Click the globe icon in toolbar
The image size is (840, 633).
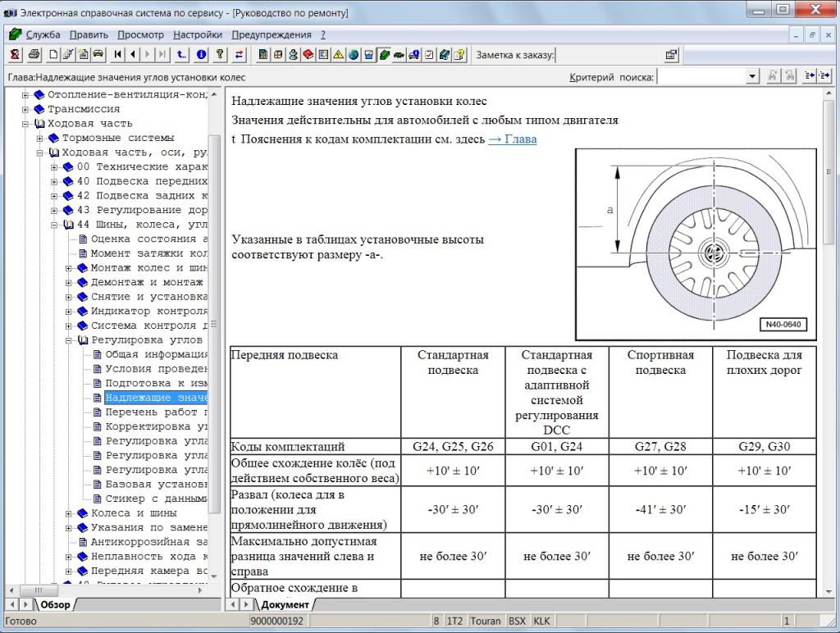[354, 54]
